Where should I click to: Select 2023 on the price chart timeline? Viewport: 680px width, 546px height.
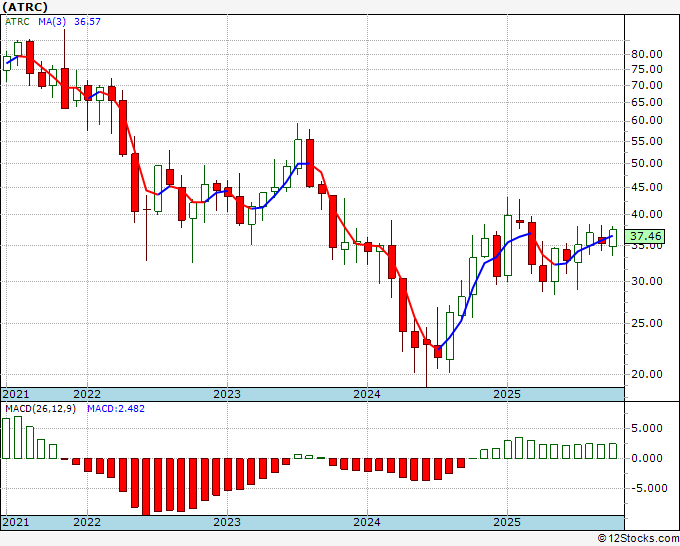pos(227,394)
